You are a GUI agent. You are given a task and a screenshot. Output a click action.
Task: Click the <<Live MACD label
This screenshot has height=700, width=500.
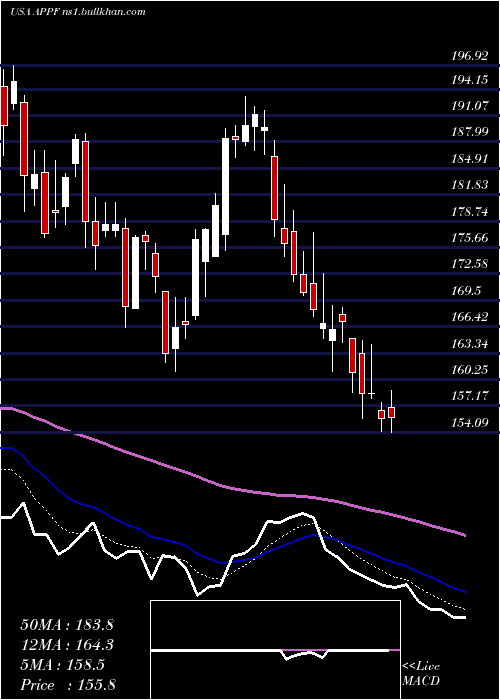(x=421, y=674)
